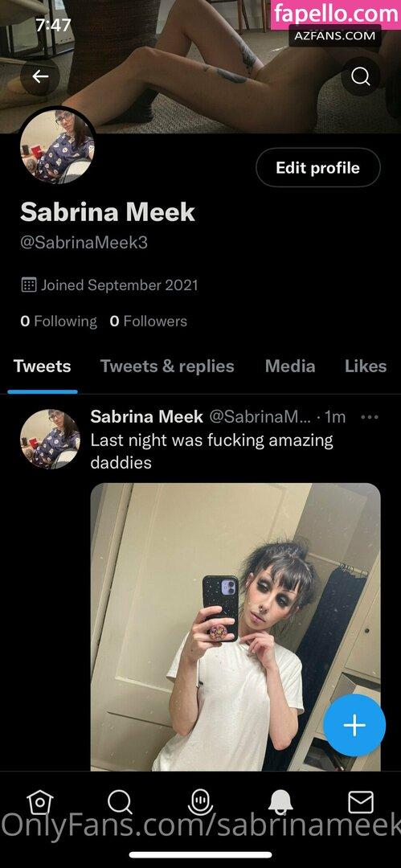Open the Media tab
This screenshot has height=868, width=401.
tap(290, 366)
